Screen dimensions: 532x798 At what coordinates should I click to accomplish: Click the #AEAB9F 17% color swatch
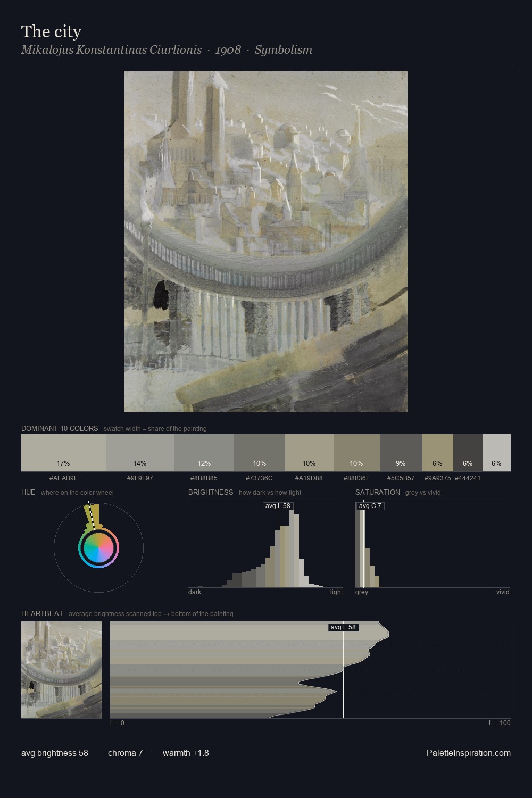tap(63, 453)
